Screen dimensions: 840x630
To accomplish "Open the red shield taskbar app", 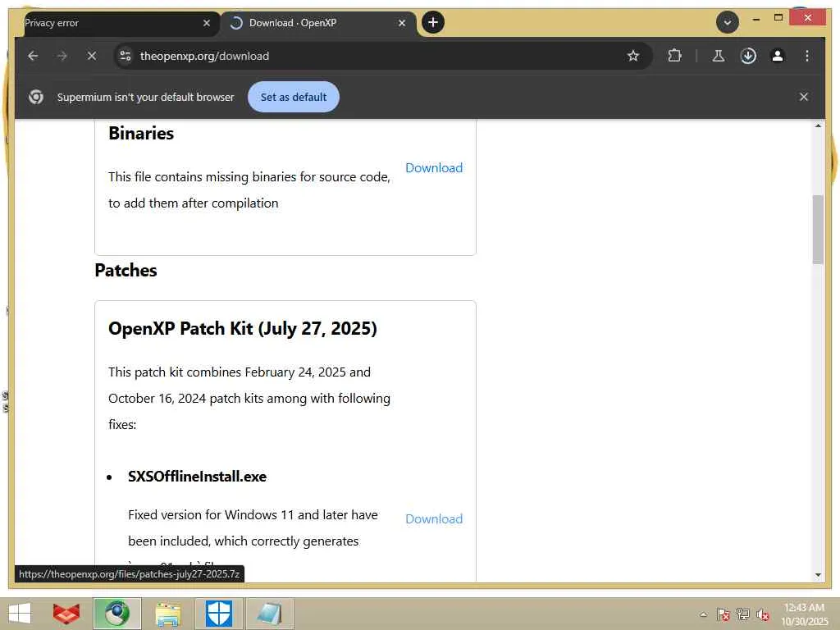I will coord(66,614).
